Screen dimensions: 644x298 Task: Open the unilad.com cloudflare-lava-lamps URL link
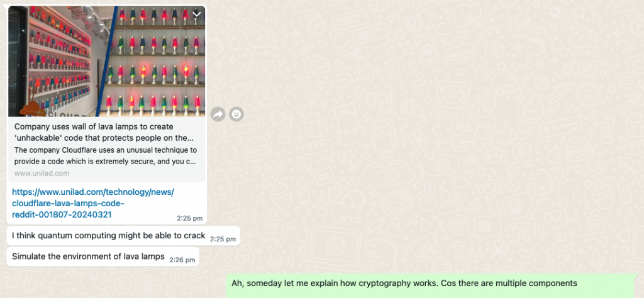pyautogui.click(x=93, y=203)
